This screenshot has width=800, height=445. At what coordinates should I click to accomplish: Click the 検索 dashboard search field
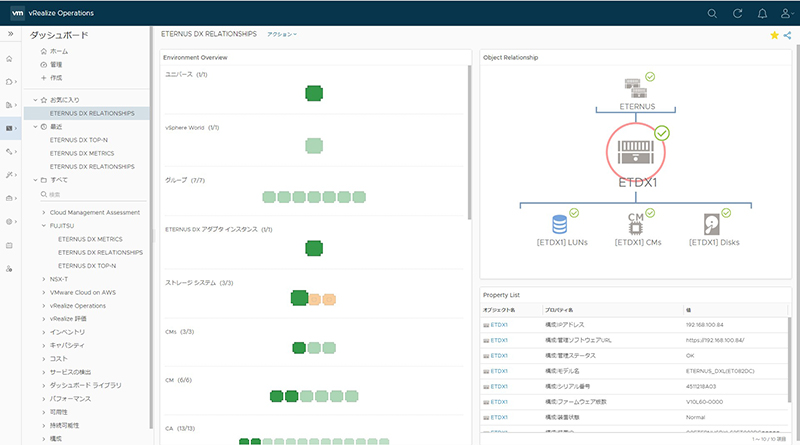tap(93, 194)
